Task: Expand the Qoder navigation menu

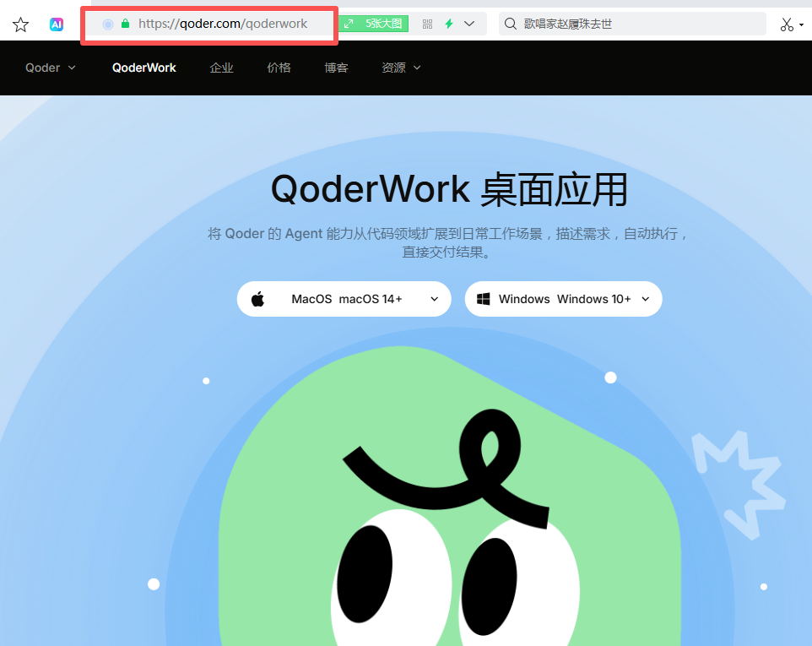Action: coord(51,68)
